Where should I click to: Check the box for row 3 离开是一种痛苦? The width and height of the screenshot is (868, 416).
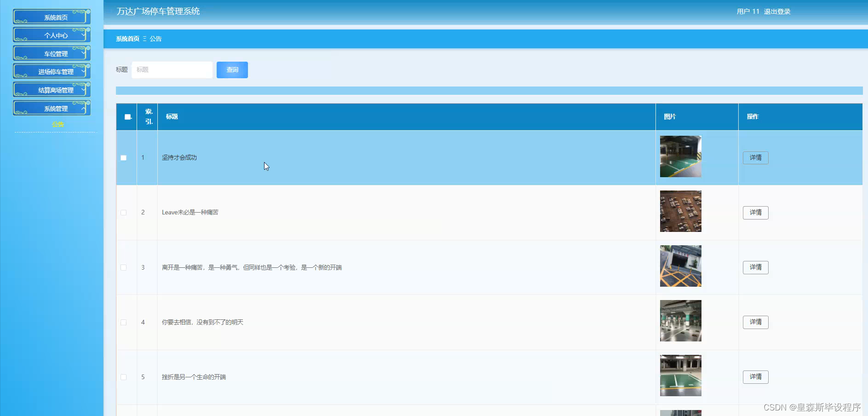(123, 267)
